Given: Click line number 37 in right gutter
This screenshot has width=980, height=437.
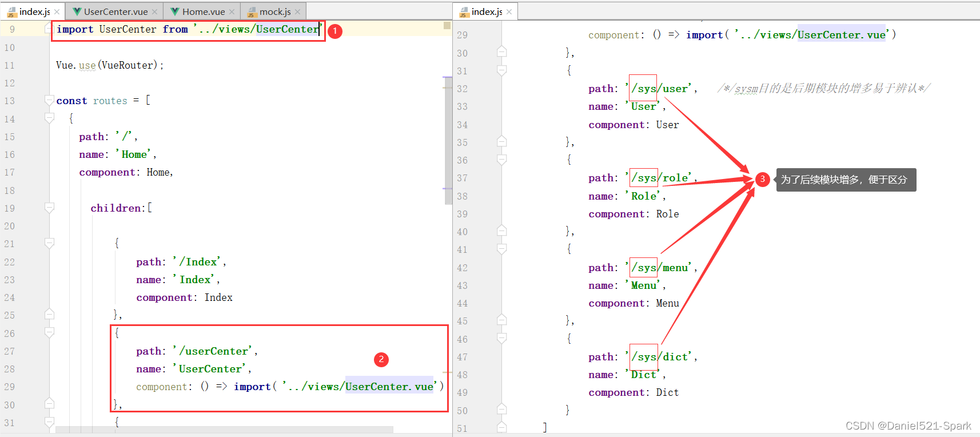Looking at the screenshot, I should coord(462,178).
